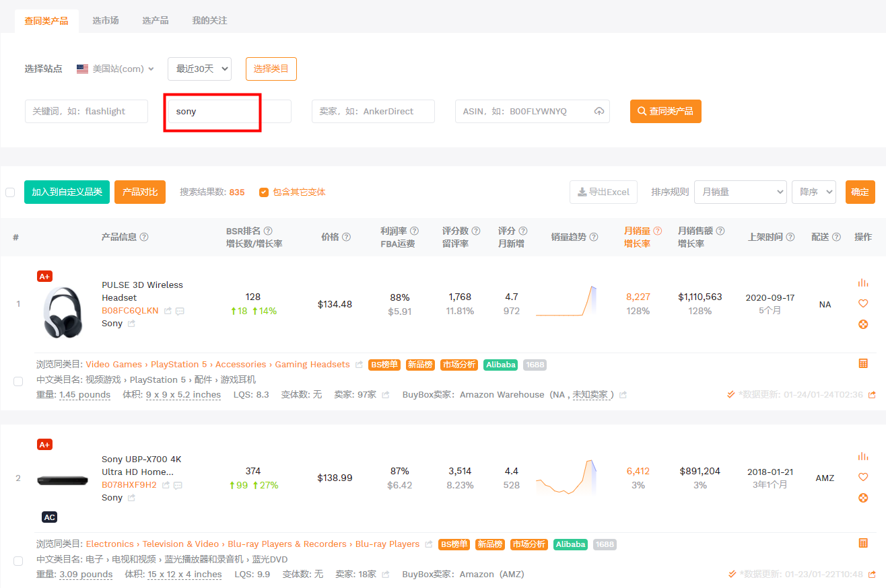The width and height of the screenshot is (886, 588).
Task: Click upload cloud icon in ASIN field
Action: (599, 112)
